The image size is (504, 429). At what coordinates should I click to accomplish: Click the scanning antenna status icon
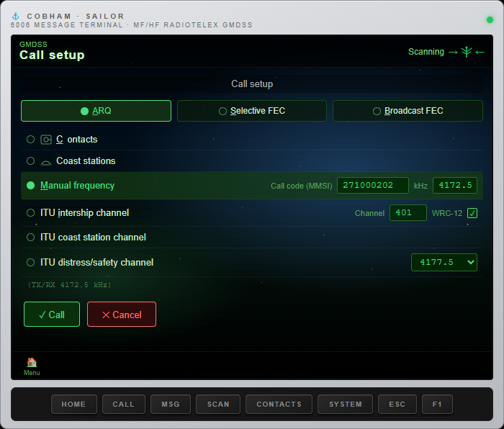tap(467, 52)
